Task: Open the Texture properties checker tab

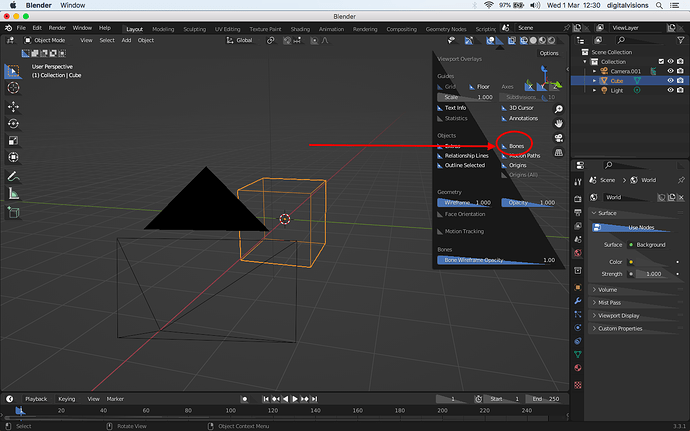Action: point(578,385)
